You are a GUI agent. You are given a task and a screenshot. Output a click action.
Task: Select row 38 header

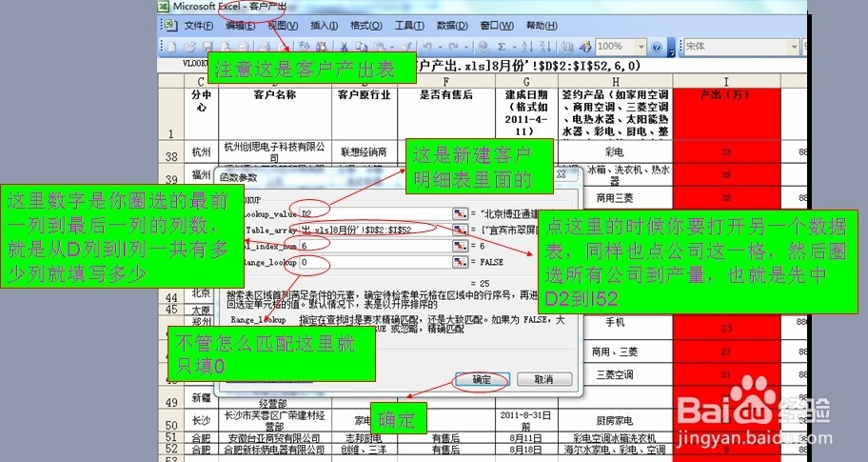[171, 151]
